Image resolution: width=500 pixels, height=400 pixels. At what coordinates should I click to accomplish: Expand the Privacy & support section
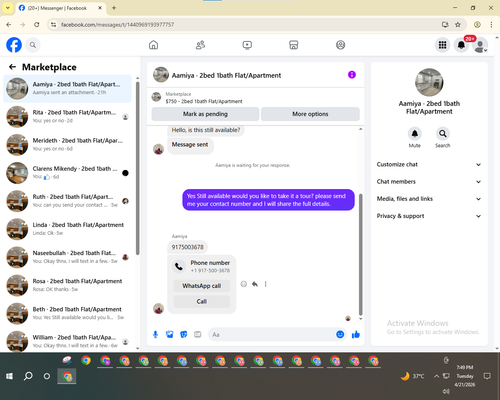pyautogui.click(x=429, y=216)
